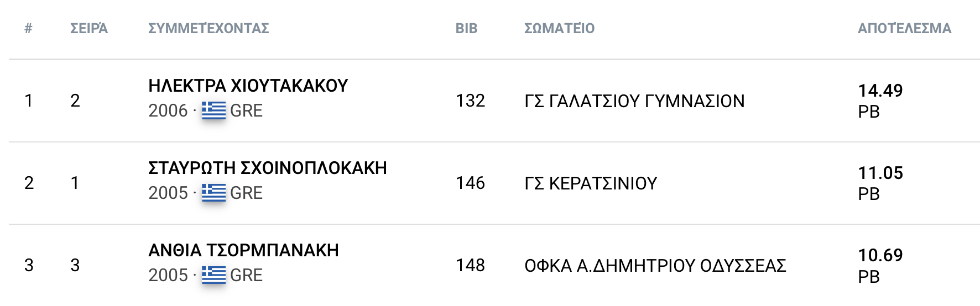Screen dimensions: 980x306
Task: Open athlete ΗΛΕΚΤΡΑ ΧΙΟΥΤΑΚΑΚΟΥ
Action: pos(248,86)
